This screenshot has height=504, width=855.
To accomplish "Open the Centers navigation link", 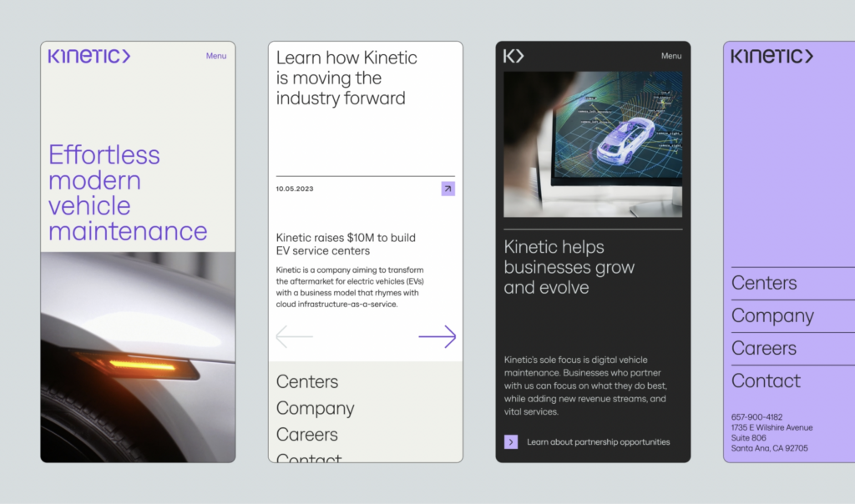I will pyautogui.click(x=306, y=381).
